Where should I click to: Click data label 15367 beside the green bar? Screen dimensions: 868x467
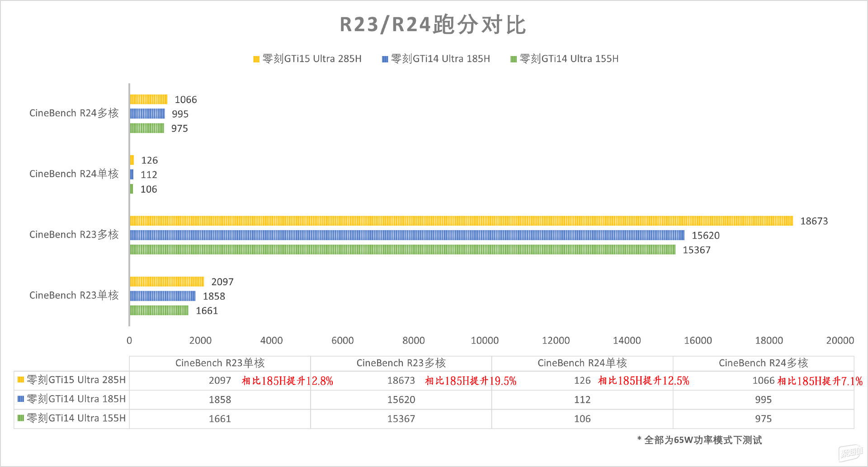pos(697,250)
